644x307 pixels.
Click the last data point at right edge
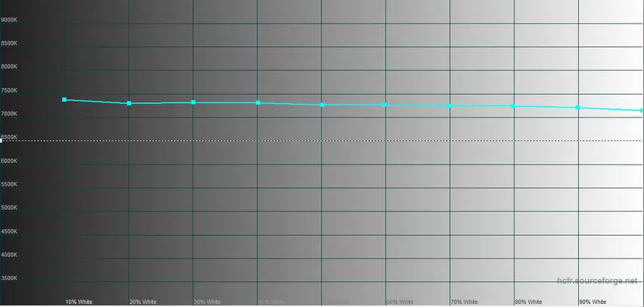[641, 111]
